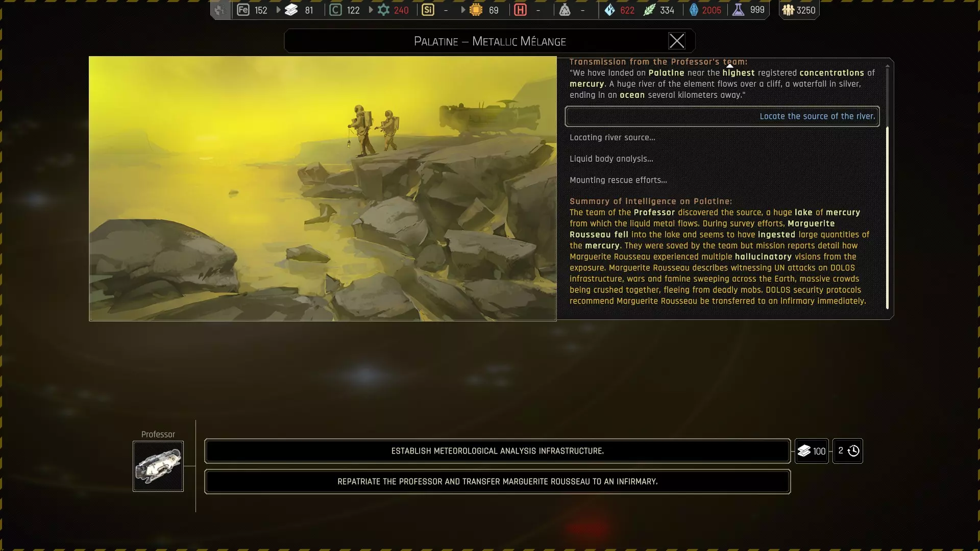Click the population people icon
980x551 pixels.
click(x=788, y=10)
